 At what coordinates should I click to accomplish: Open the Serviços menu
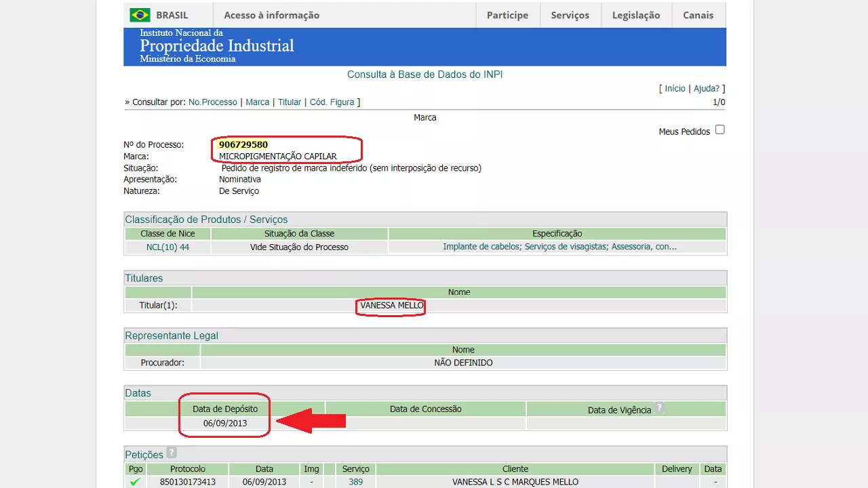pos(570,15)
